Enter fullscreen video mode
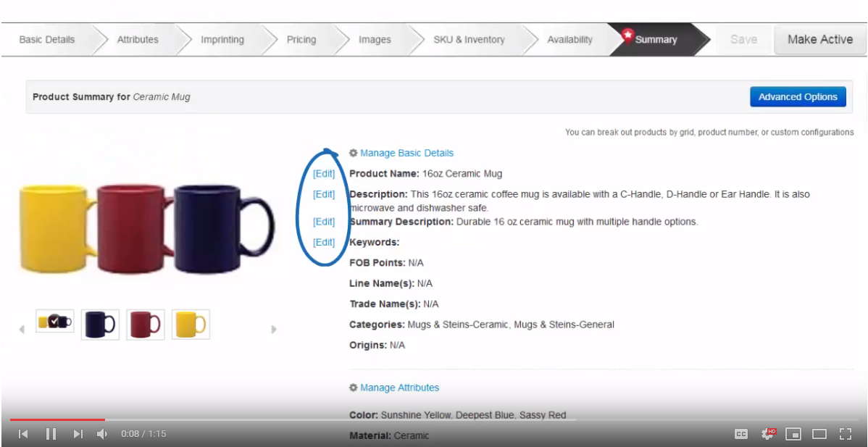Viewport: 868px width, 447px height. click(x=846, y=434)
